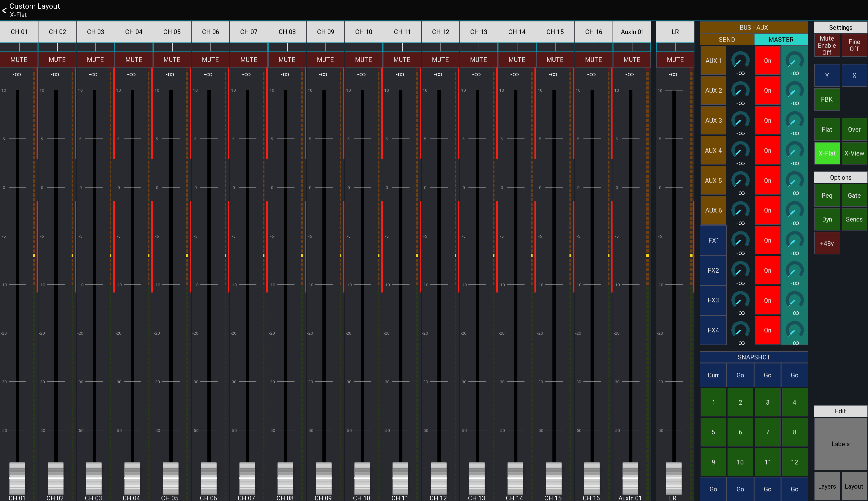Switch to the SEND tab

pos(726,39)
